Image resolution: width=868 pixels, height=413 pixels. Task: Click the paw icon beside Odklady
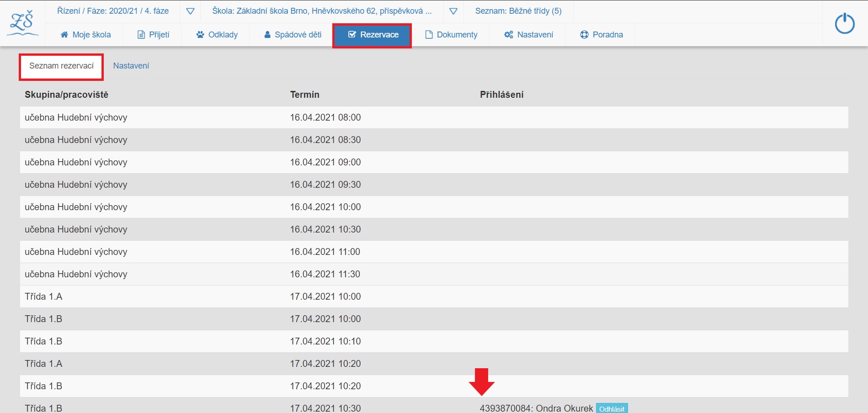(x=200, y=35)
